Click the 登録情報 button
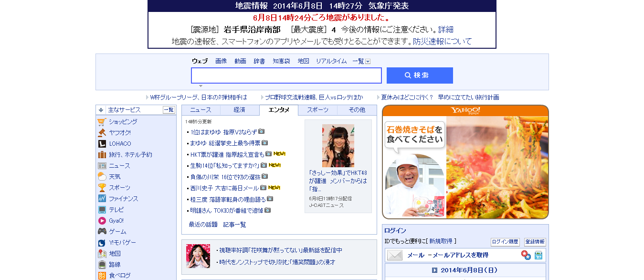Viewport: 644px width, 280px height. [535, 242]
